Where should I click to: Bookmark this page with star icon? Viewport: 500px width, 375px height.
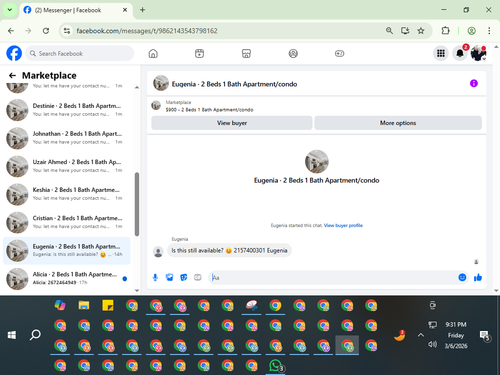421,31
